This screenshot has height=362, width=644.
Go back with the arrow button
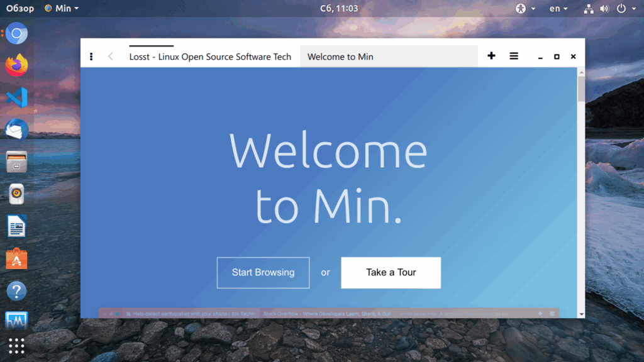(111, 57)
